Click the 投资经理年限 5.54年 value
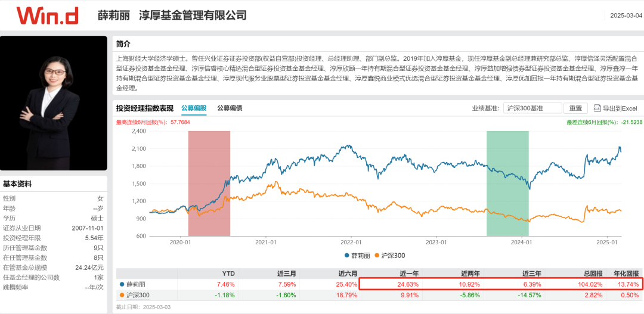The image size is (644, 314). point(94,238)
